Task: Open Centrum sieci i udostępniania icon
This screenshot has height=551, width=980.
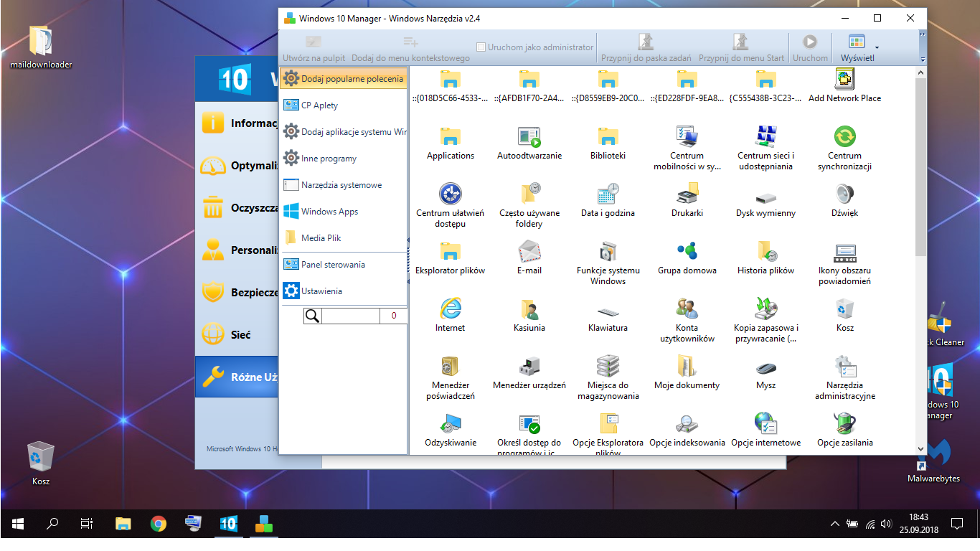Action: [766, 136]
